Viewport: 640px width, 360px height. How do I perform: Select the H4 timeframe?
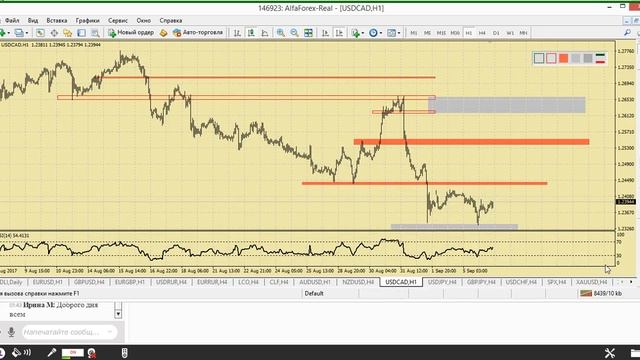coord(482,33)
